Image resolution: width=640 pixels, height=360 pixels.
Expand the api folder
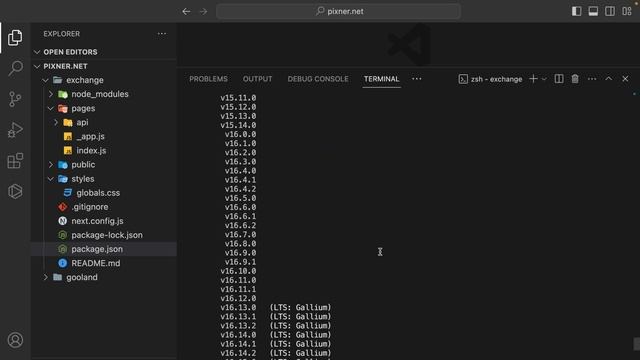pyautogui.click(x=56, y=122)
